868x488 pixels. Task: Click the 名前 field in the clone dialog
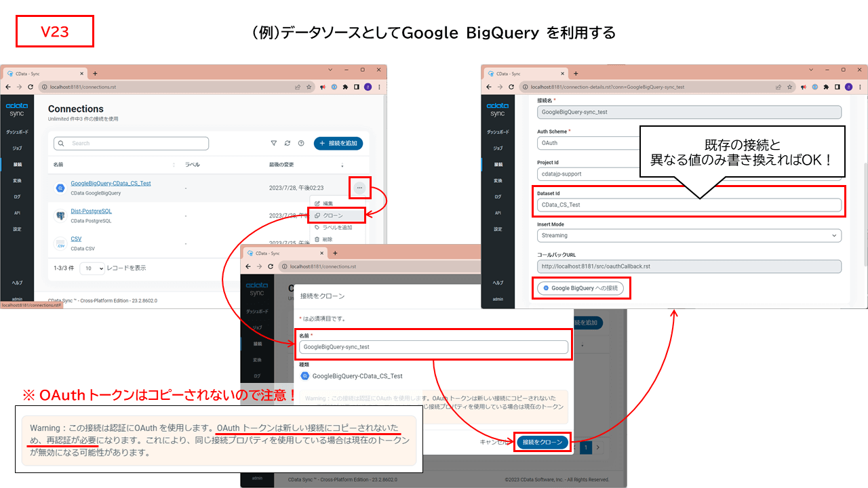[x=433, y=347]
